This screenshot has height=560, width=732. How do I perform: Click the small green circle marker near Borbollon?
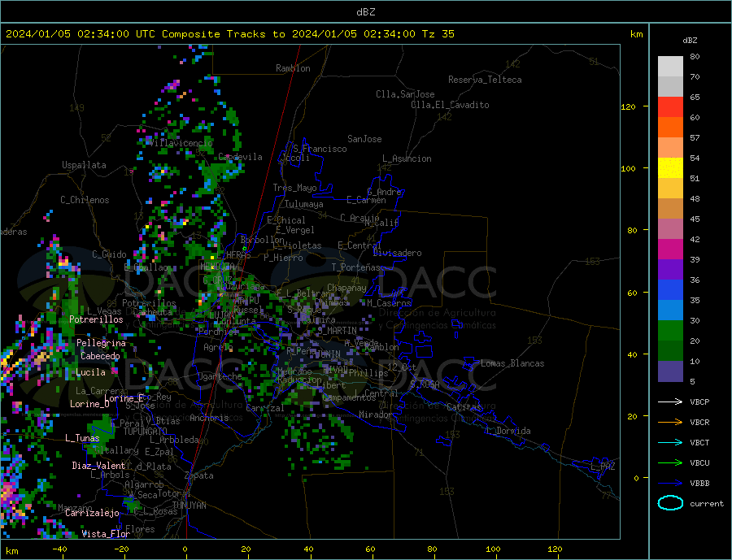coord(244,248)
